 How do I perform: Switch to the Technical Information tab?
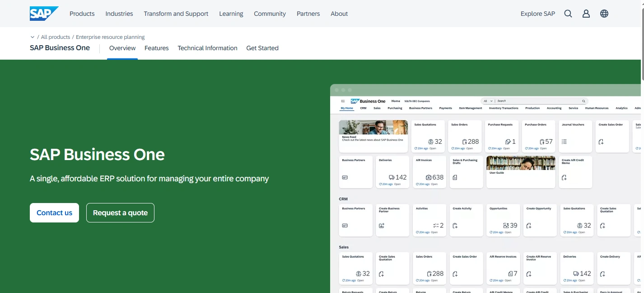coord(207,48)
